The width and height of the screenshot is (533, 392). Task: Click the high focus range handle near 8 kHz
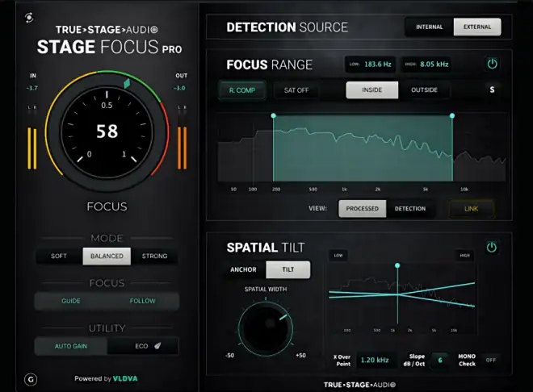point(452,115)
